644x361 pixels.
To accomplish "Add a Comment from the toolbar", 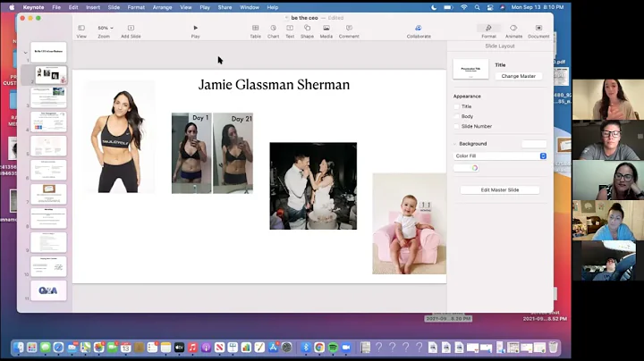I will [349, 28].
